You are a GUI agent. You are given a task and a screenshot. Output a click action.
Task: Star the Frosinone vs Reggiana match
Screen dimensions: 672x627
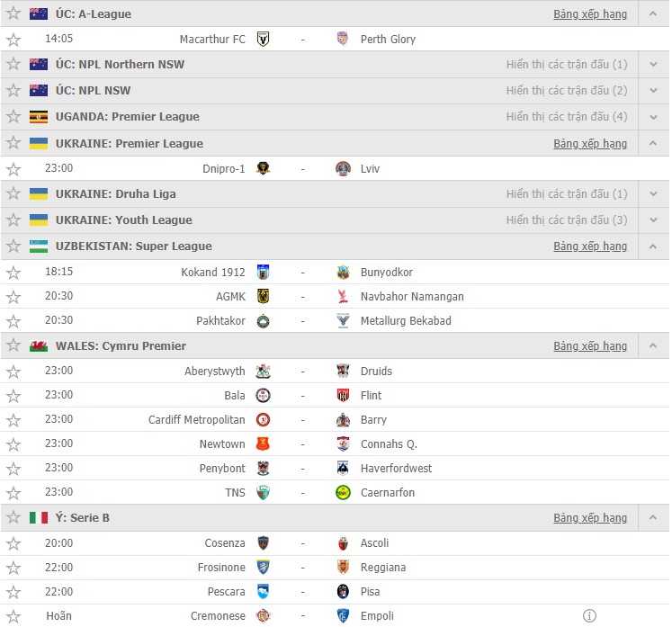click(x=13, y=568)
